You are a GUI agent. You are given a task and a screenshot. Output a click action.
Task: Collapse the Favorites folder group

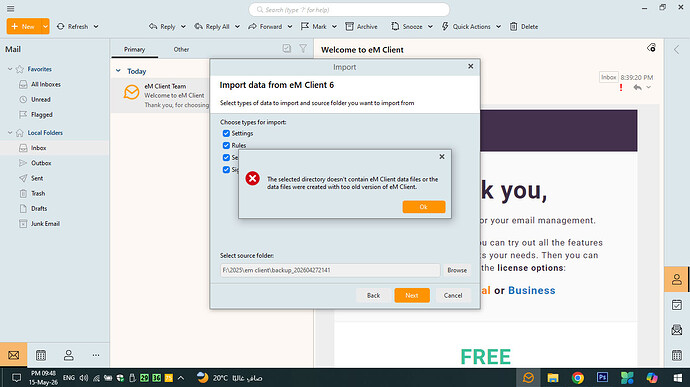pos(10,69)
